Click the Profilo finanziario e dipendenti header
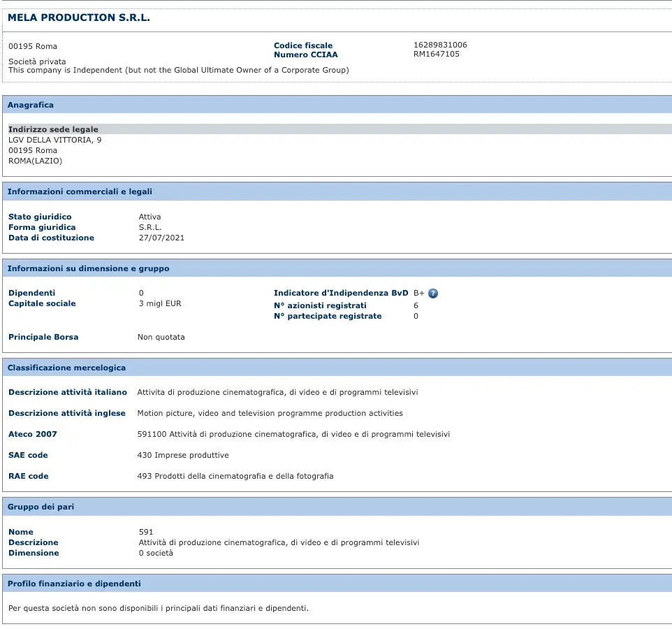This screenshot has width=672, height=629. click(74, 584)
